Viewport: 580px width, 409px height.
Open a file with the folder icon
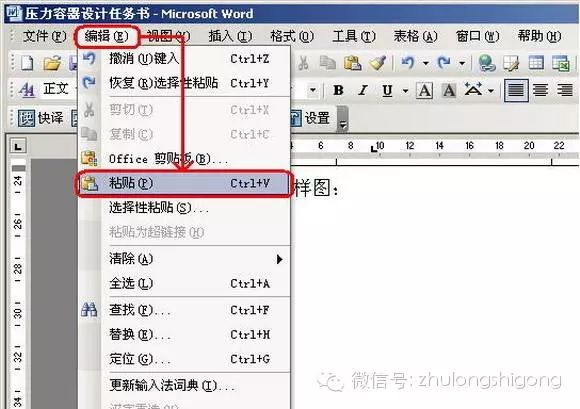tap(52, 62)
